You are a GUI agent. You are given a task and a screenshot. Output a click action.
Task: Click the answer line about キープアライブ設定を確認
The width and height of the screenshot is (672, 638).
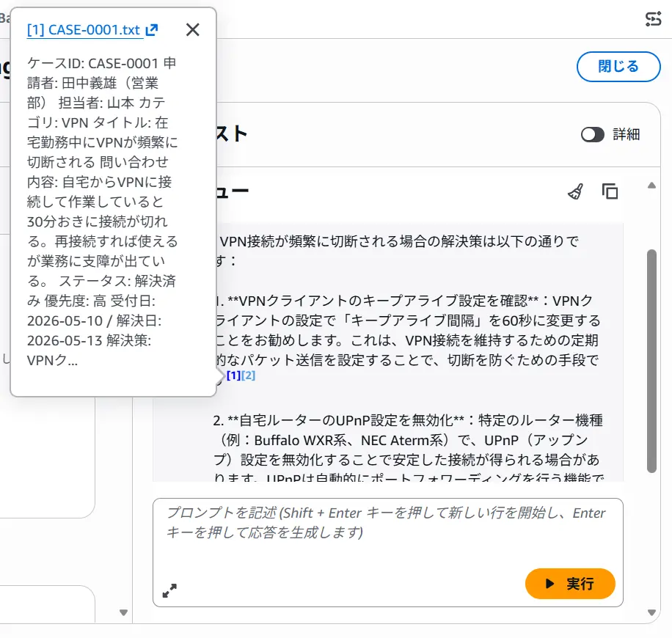(404, 301)
